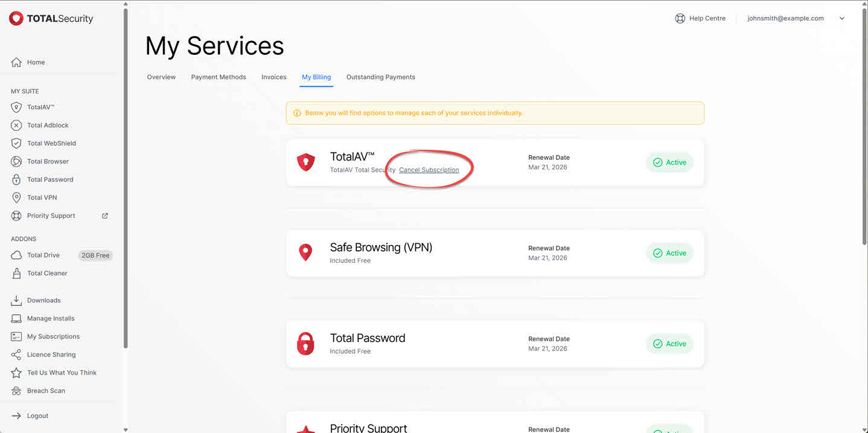This screenshot has width=868, height=433.
Task: Click the TotalSecurity shield logo
Action: (16, 19)
